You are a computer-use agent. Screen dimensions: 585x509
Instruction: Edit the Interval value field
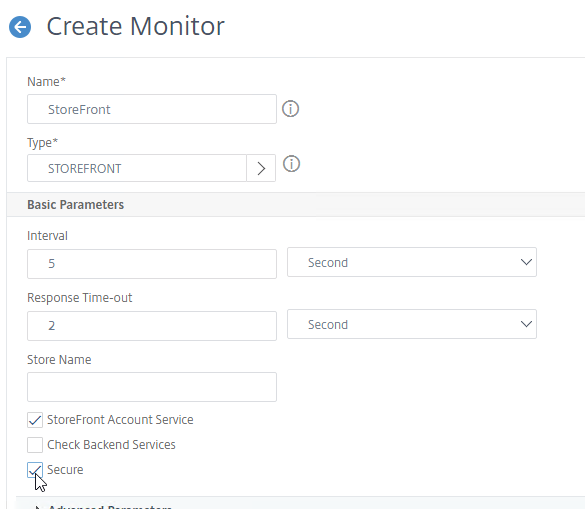pyautogui.click(x=152, y=264)
